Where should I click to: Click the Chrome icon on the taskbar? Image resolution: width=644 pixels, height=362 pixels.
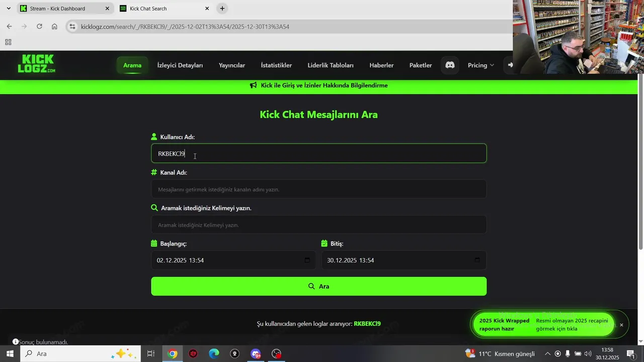coord(173,354)
